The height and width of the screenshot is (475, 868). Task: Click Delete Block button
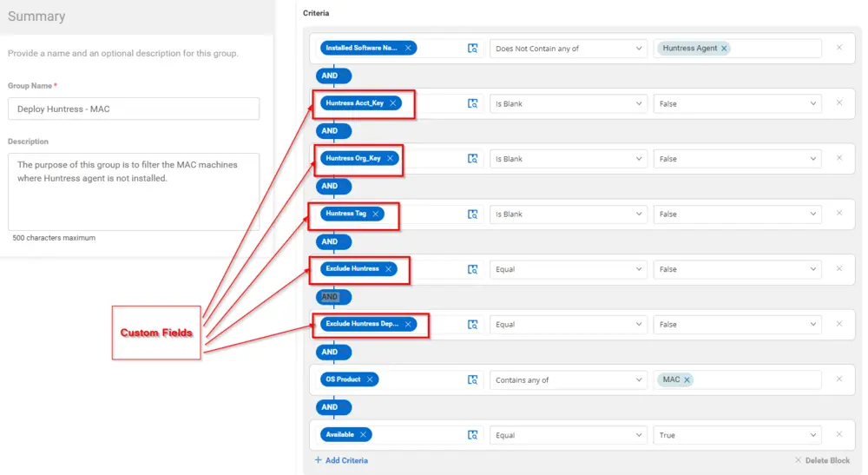coord(822,460)
